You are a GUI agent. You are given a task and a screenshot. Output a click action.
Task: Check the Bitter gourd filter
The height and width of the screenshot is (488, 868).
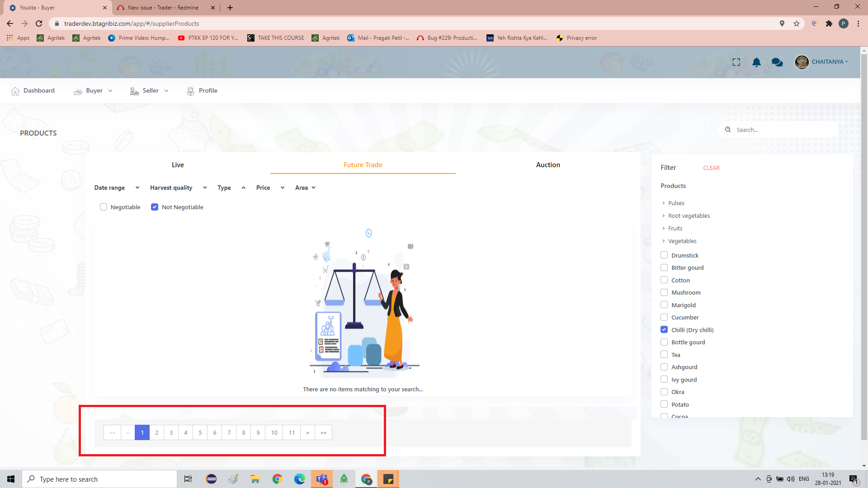pos(664,267)
